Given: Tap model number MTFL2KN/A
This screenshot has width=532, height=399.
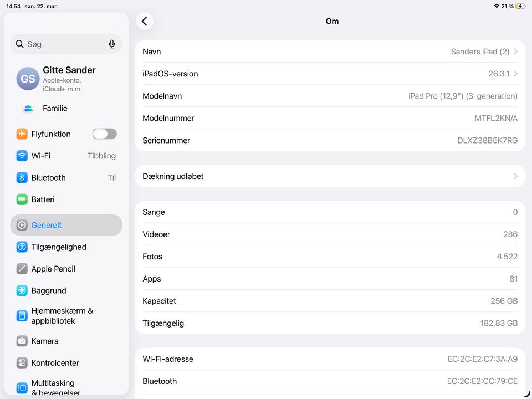Looking at the screenshot, I should point(496,118).
